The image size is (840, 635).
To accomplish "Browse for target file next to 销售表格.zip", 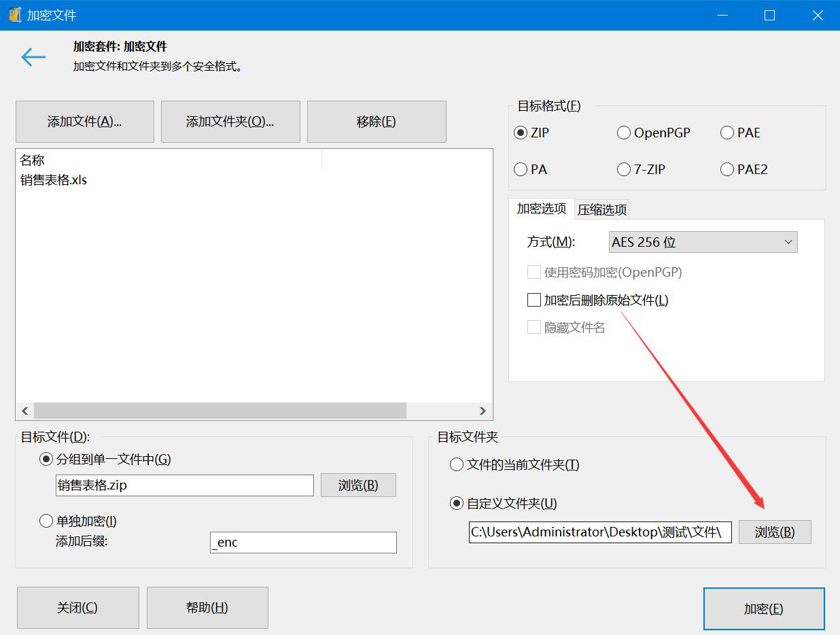I will 358,485.
